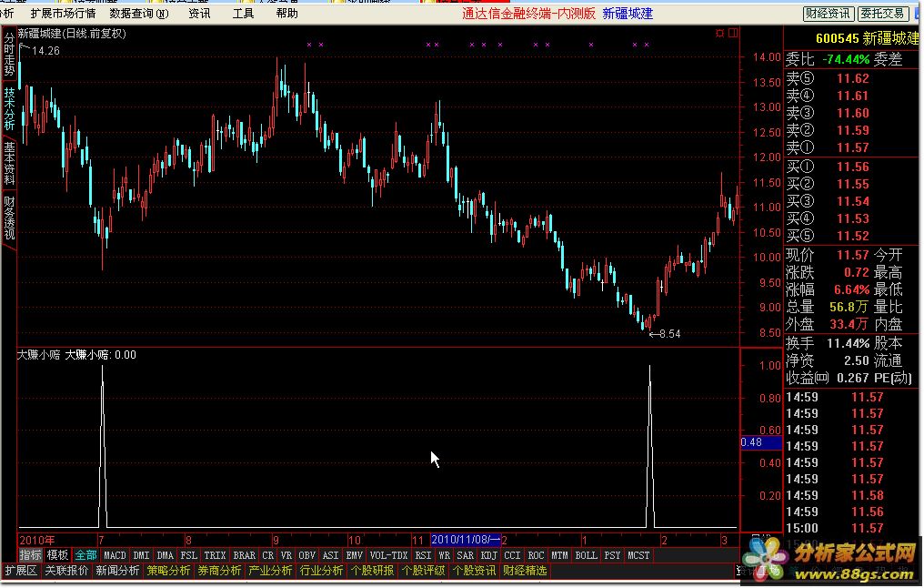924x588 pixels.
Task: Switch indicator to TRIX
Action: pos(216,555)
